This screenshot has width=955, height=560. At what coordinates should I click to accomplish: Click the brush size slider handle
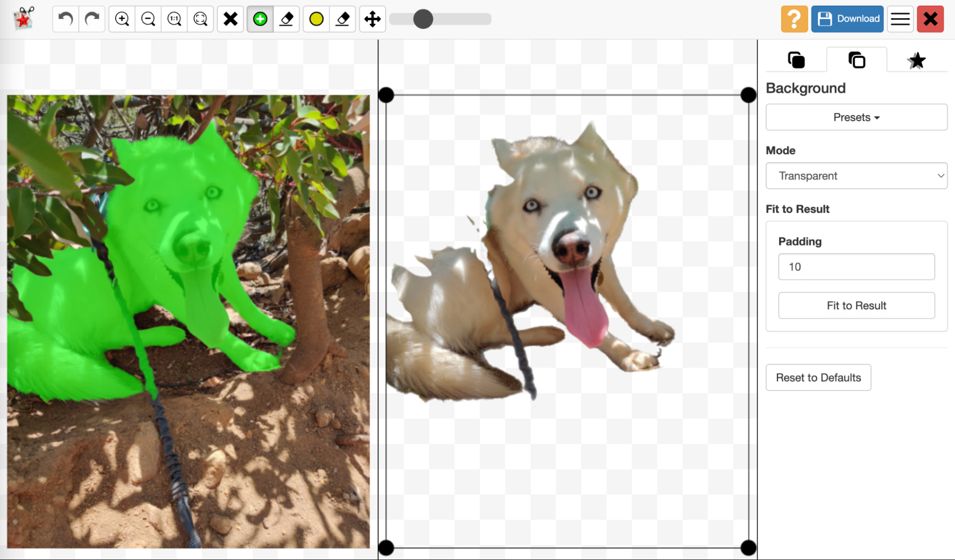(x=423, y=19)
